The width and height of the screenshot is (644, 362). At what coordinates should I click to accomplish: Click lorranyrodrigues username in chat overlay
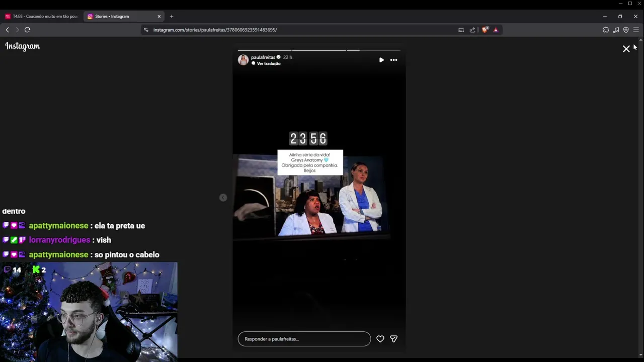pyautogui.click(x=59, y=240)
